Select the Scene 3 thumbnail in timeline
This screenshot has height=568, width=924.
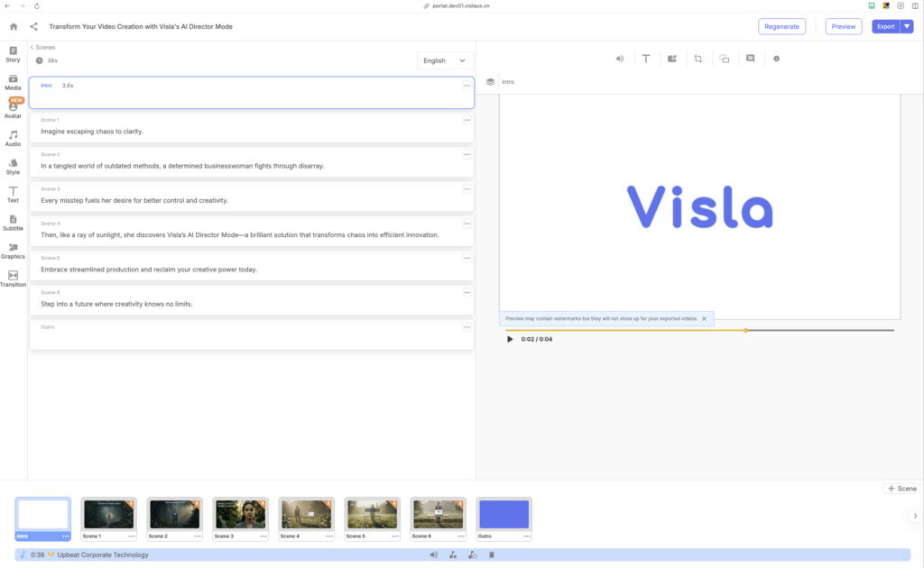point(239,515)
